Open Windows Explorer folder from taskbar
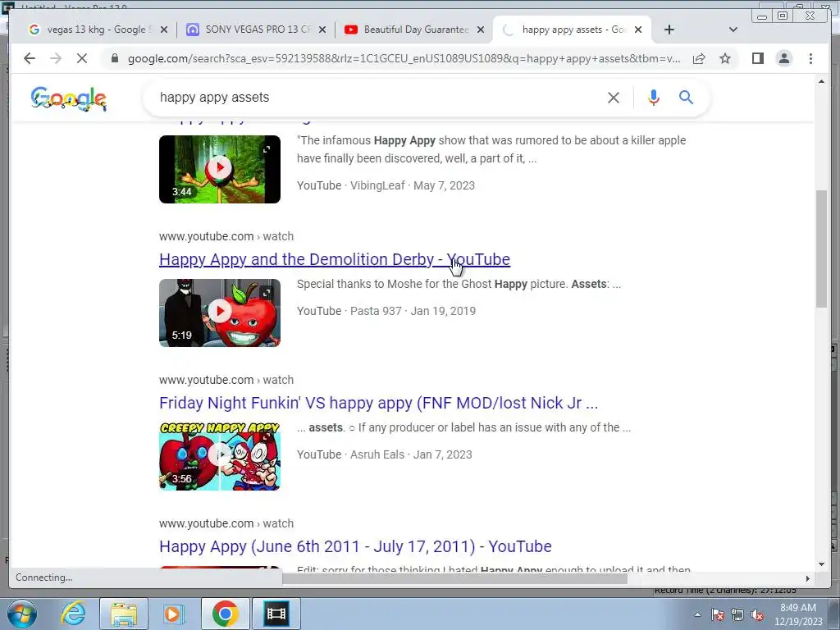The width and height of the screenshot is (840, 630). (x=124, y=614)
